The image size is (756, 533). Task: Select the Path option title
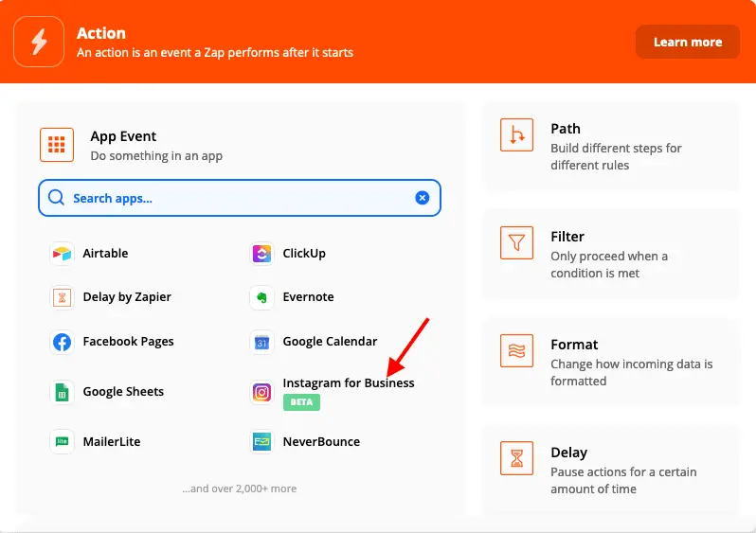566,129
